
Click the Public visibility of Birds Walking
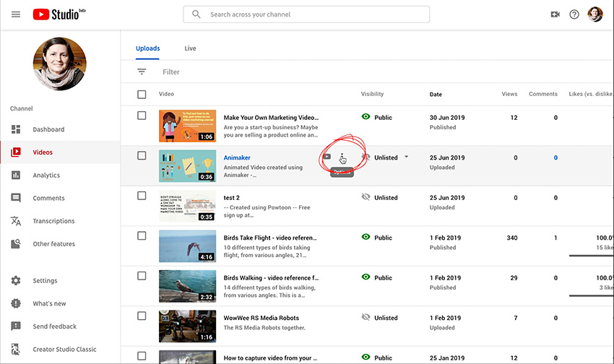[376, 277]
